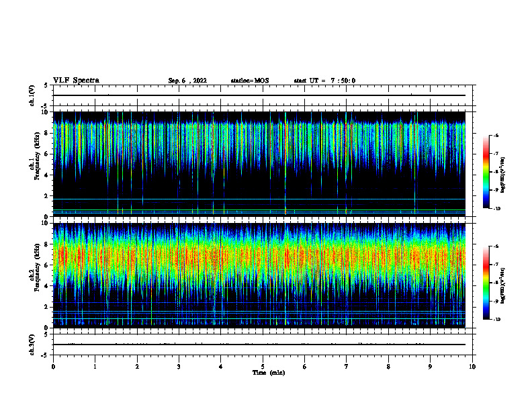Click inside the ch.1 spectrogram panel
This screenshot has width=532, height=411.
click(259, 164)
